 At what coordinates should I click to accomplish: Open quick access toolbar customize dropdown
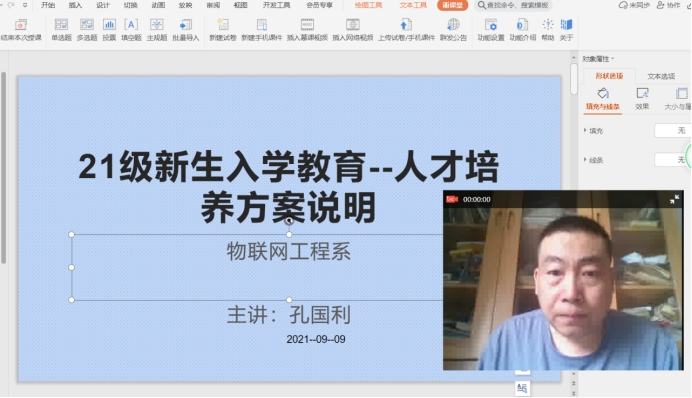(25, 5)
